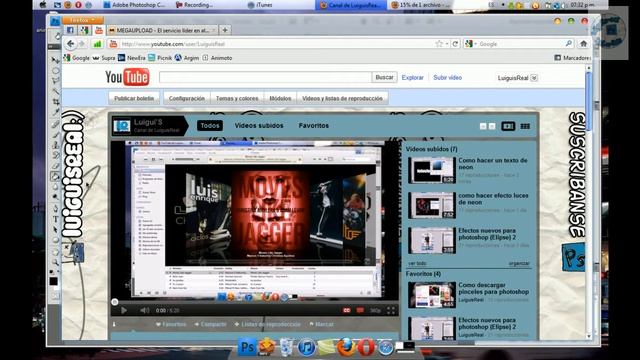Image resolution: width=640 pixels, height=360 pixels.
Task: Open Opera from the dock
Action: point(366,348)
